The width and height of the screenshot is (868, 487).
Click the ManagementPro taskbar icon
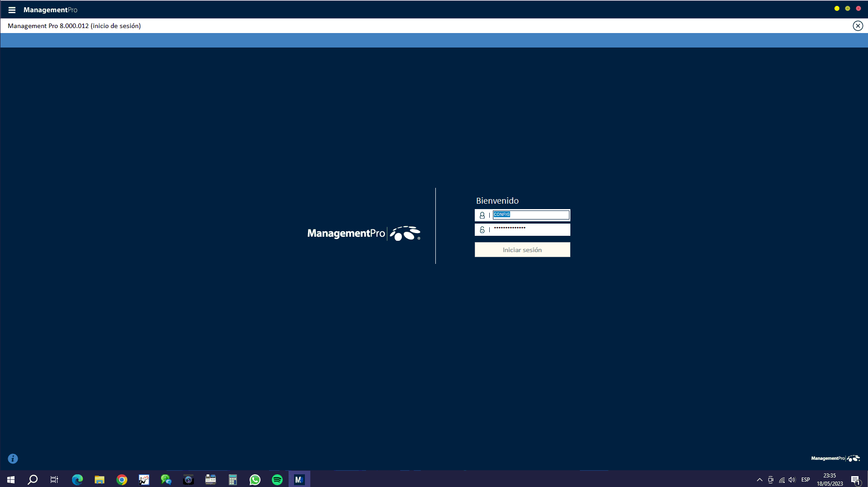click(x=299, y=480)
